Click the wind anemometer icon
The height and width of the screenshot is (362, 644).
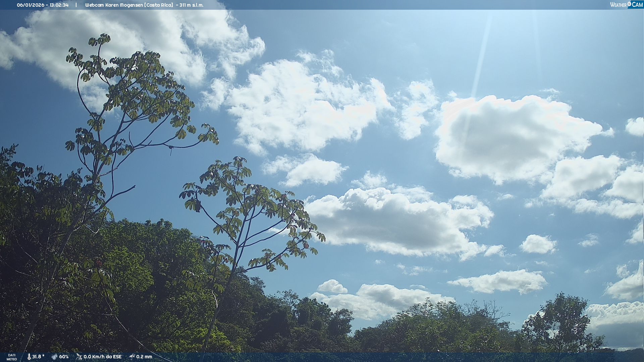[79, 357]
